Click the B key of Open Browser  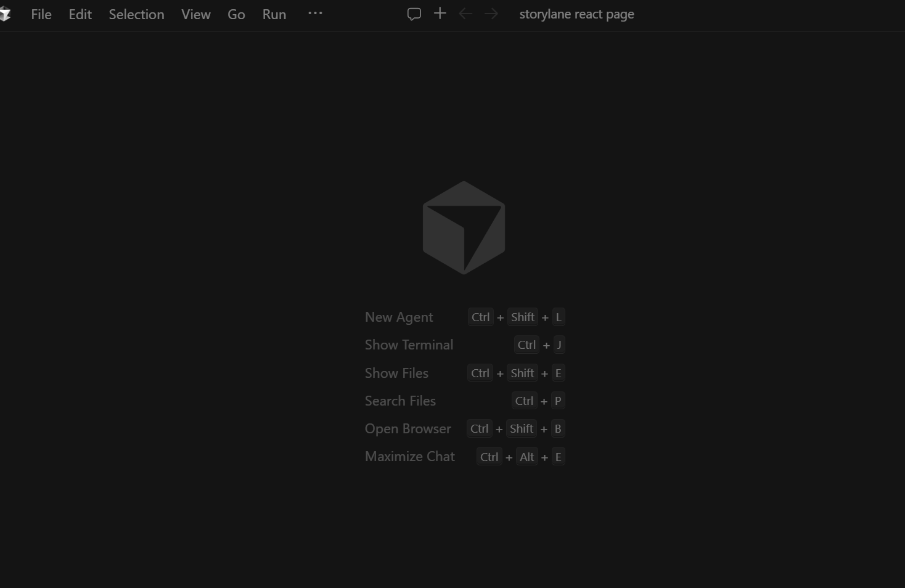[x=558, y=428]
